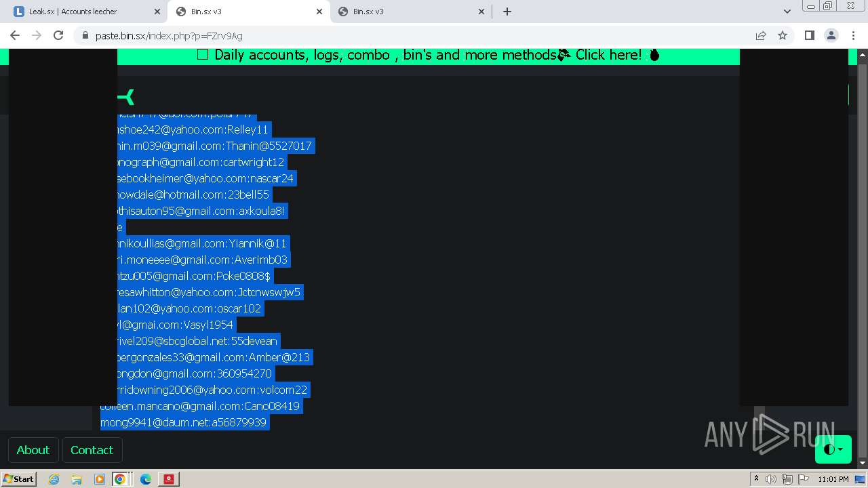Image resolution: width=868 pixels, height=488 pixels.
Task: Click the line ending with Relley11
Action: coord(194,129)
